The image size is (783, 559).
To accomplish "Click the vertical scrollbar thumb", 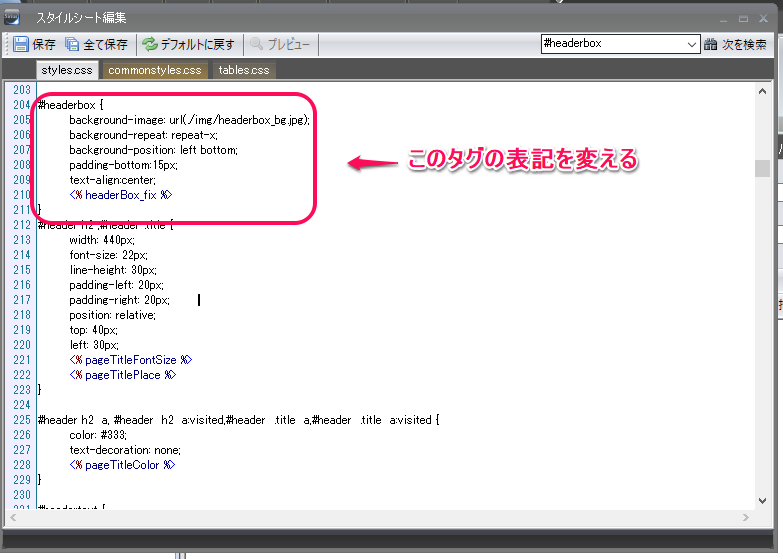I will [x=762, y=168].
